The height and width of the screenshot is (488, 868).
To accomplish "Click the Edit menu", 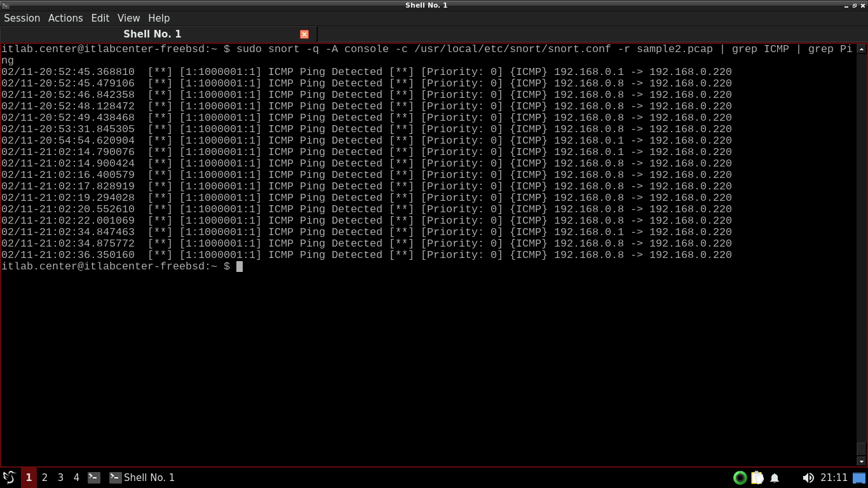I will [100, 18].
